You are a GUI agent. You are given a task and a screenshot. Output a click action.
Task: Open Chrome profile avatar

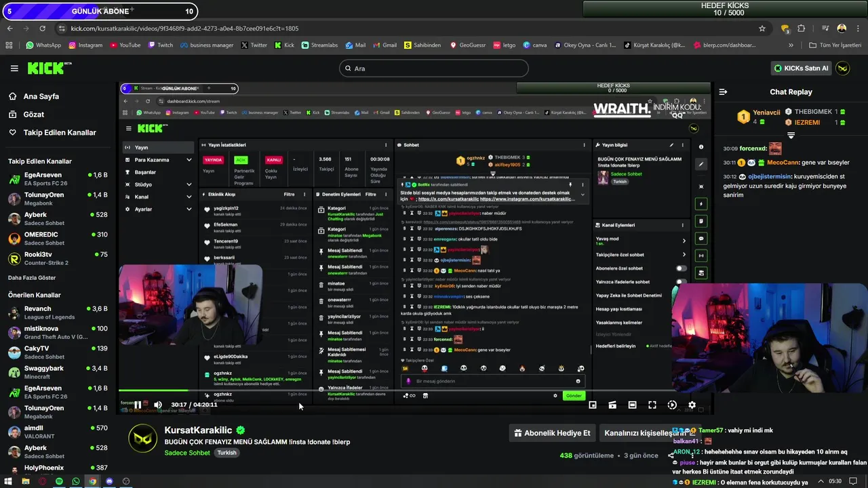point(842,28)
